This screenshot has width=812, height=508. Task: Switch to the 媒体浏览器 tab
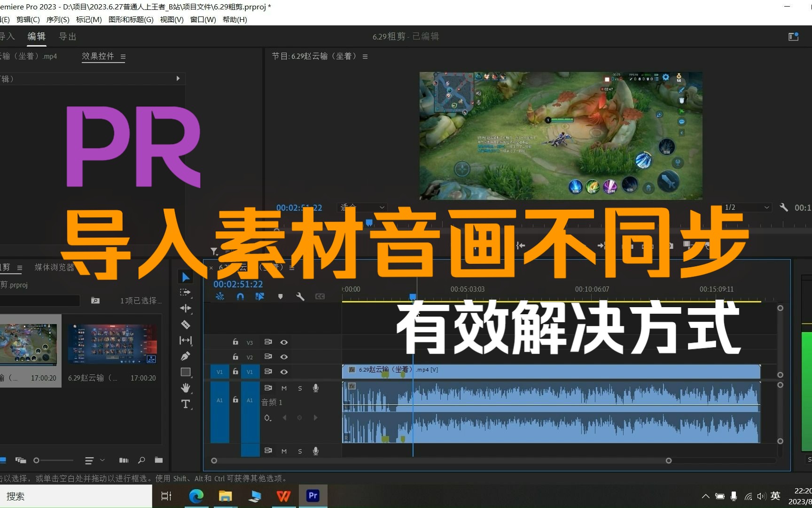point(55,267)
